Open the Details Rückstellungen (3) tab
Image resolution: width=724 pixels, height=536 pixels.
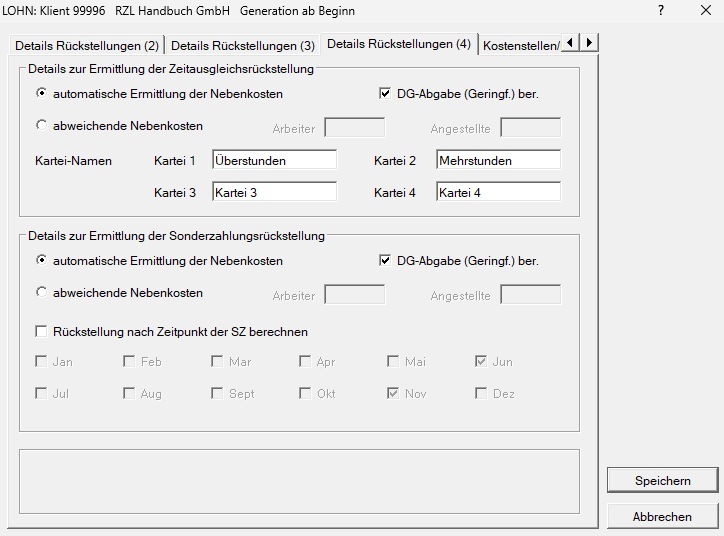point(243,46)
